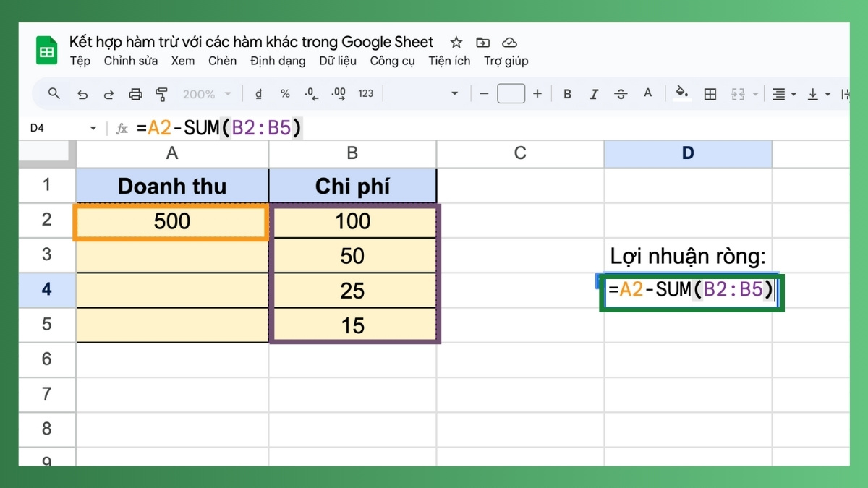Screen dimensions: 868x488
Task: Toggle italic formatting
Action: pos(594,93)
